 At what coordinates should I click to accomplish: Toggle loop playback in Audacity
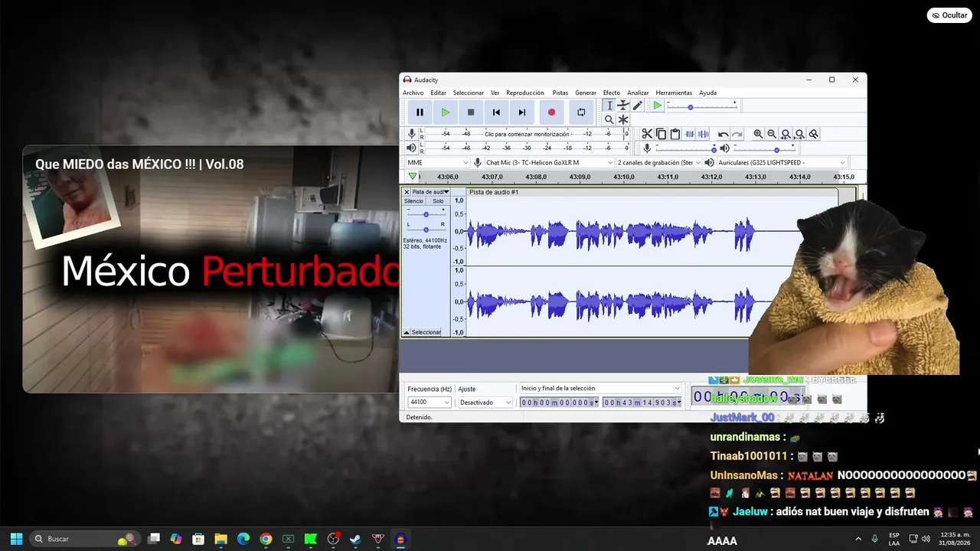(581, 112)
